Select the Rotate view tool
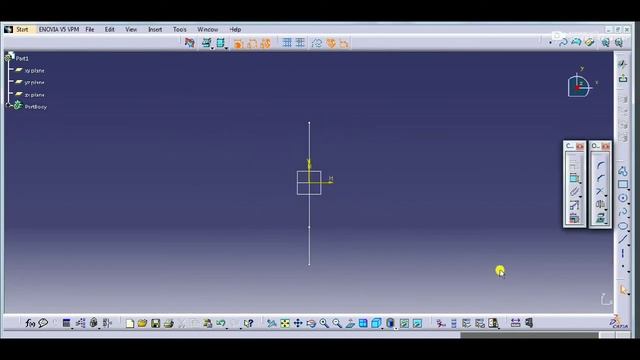Screen dimensions: 640x360 click(x=311, y=323)
